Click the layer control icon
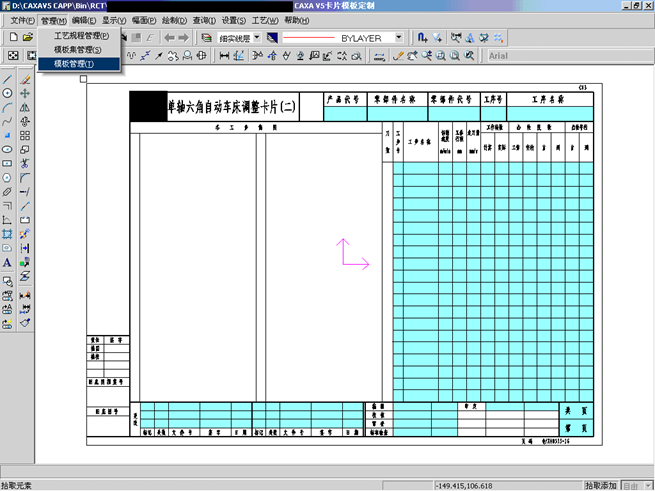The image size is (655, 491). 207,37
